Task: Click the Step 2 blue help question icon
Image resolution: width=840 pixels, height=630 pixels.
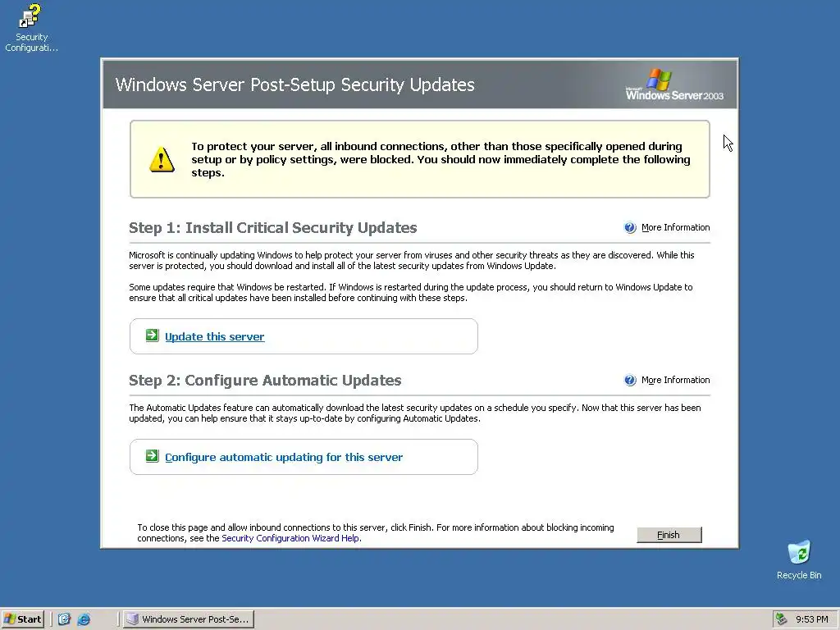Action: [x=630, y=381]
